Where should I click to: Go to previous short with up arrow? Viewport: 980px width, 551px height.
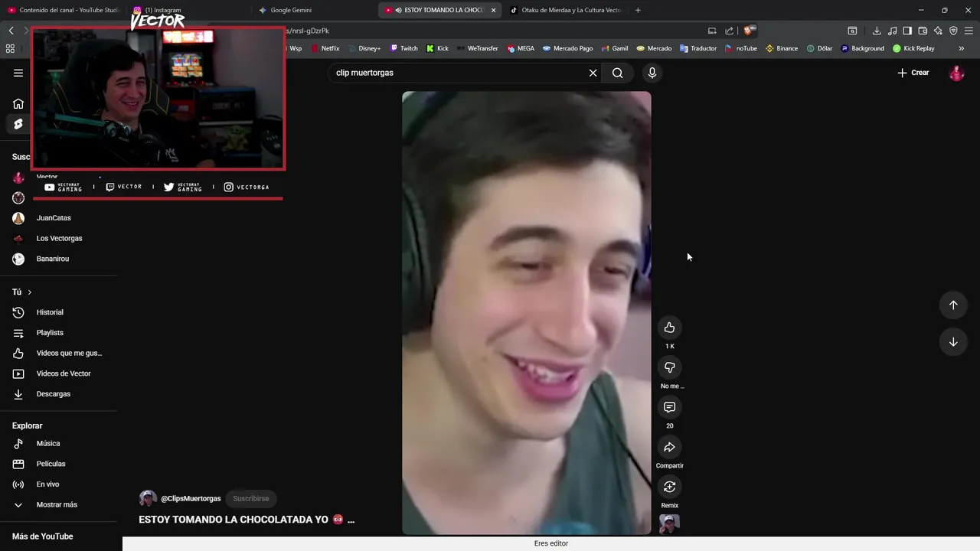tap(953, 305)
